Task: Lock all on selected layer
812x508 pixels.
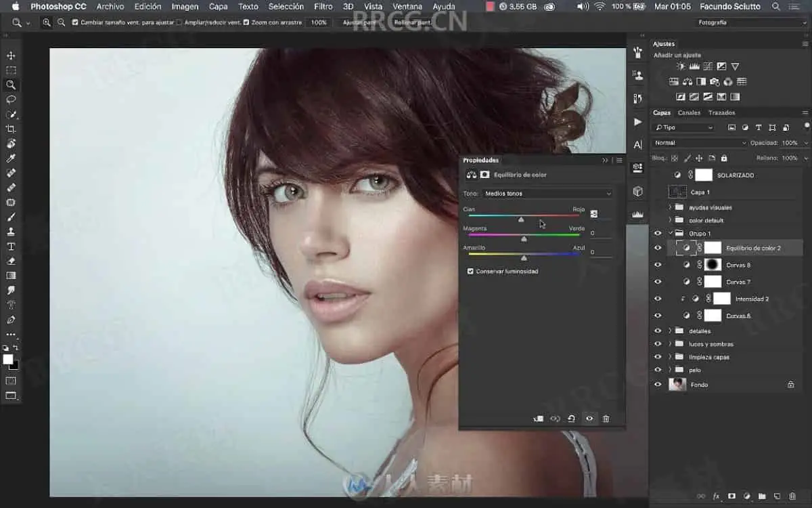Action: point(723,158)
